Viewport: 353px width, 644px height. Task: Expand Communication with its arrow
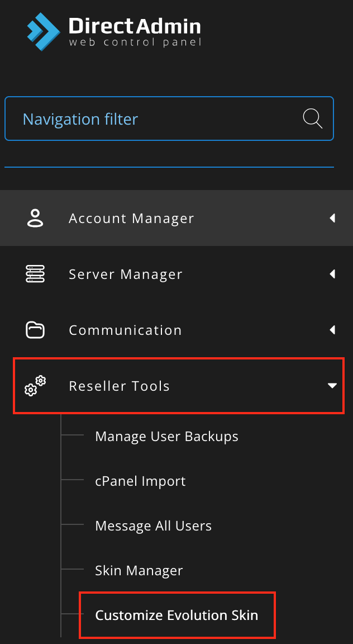click(332, 330)
